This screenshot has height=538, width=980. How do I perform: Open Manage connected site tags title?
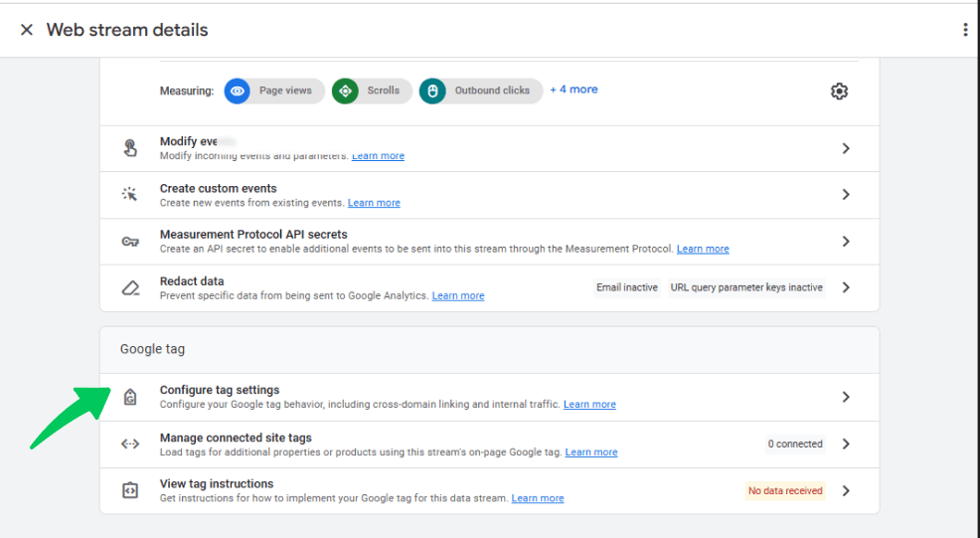coord(236,438)
